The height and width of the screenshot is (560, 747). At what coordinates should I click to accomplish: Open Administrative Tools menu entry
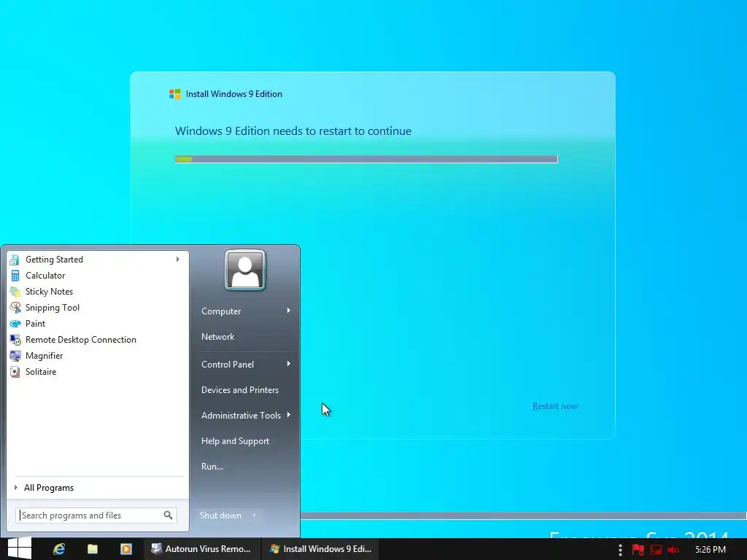(x=241, y=415)
